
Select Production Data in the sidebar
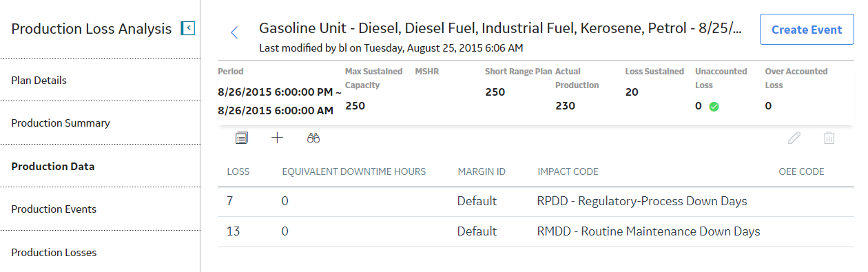(x=53, y=166)
